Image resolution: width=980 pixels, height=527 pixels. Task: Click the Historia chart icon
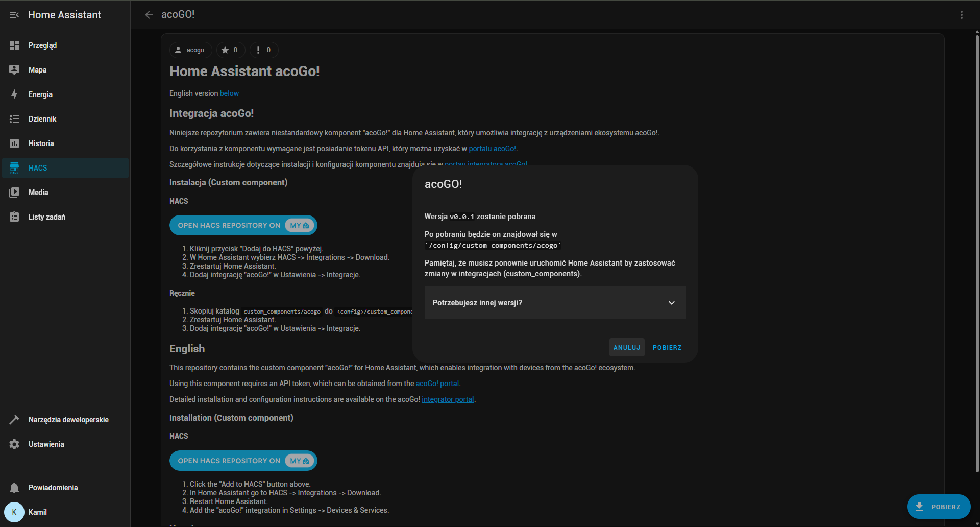point(14,143)
